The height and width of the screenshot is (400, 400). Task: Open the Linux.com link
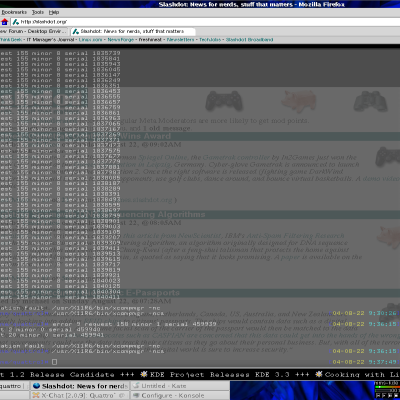pyautogui.click(x=91, y=40)
